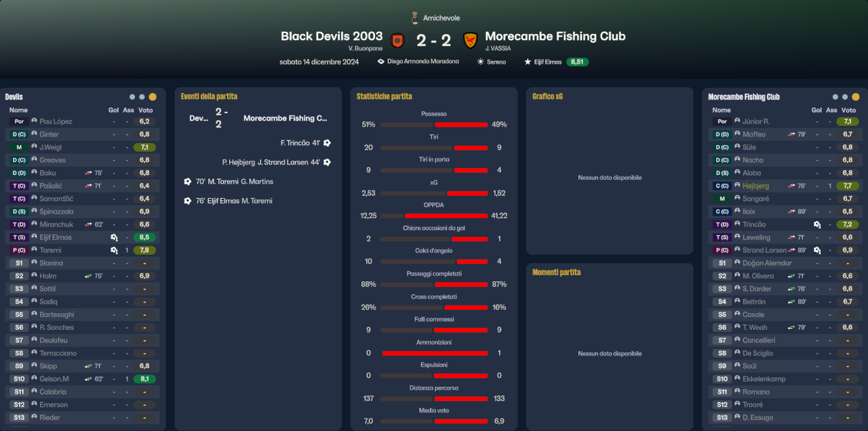Click the goal ball icon at 76' Eljif Elmas
This screenshot has width=868, height=431.
(187, 201)
